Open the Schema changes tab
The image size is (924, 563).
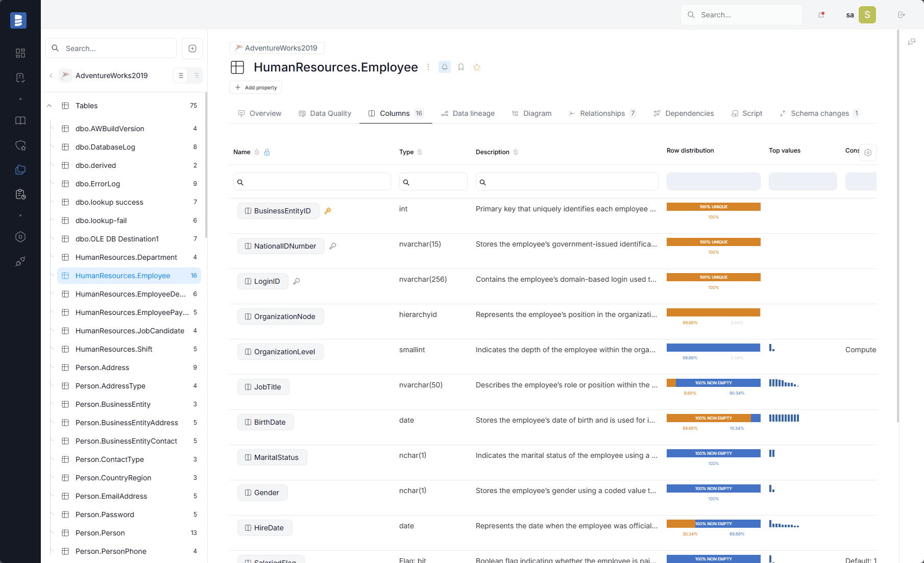(819, 113)
